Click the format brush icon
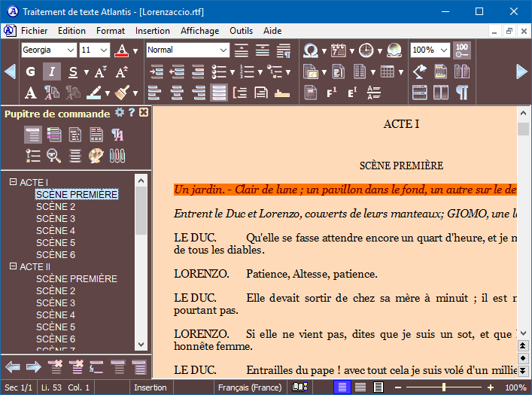This screenshot has height=395, width=532. pyautogui.click(x=122, y=93)
